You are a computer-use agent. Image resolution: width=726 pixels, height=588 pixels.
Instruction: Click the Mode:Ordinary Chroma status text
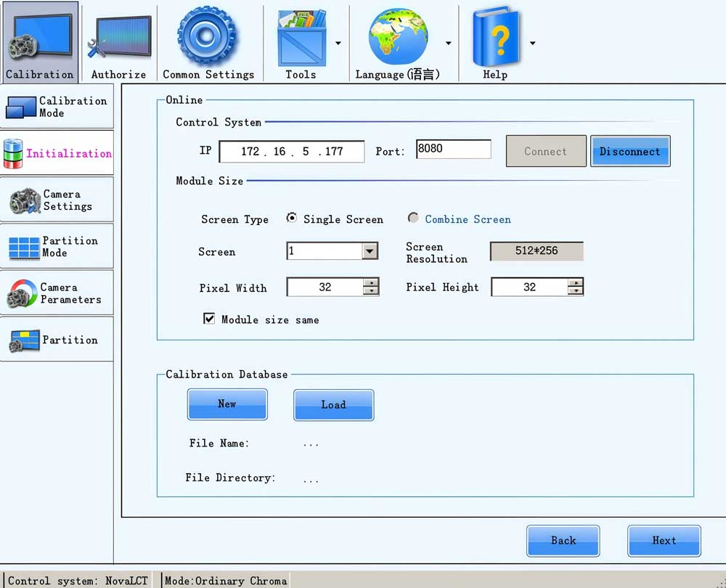[226, 581]
